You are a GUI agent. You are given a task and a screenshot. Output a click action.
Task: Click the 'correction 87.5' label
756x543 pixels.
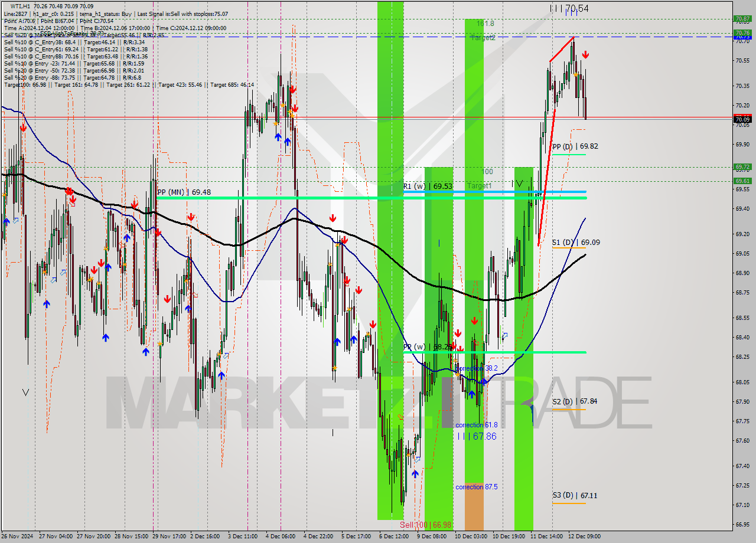coord(477,487)
